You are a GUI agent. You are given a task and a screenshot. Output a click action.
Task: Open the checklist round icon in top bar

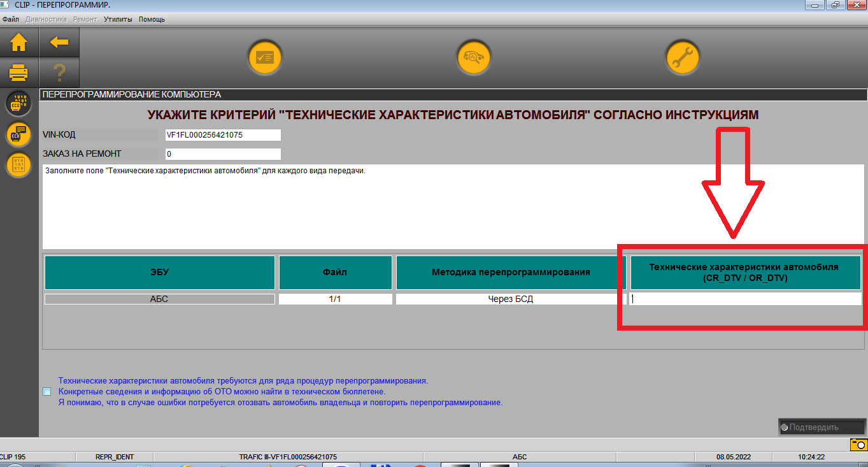click(264, 58)
